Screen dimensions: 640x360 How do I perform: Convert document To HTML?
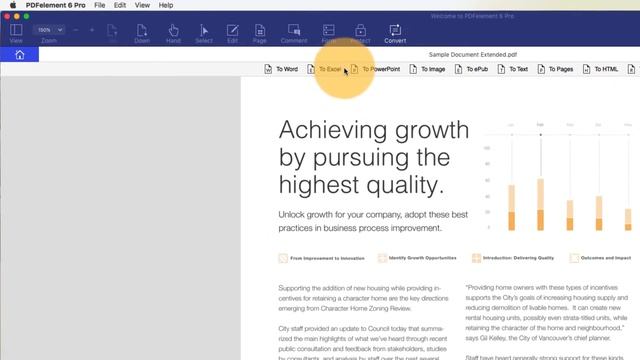[600, 69]
